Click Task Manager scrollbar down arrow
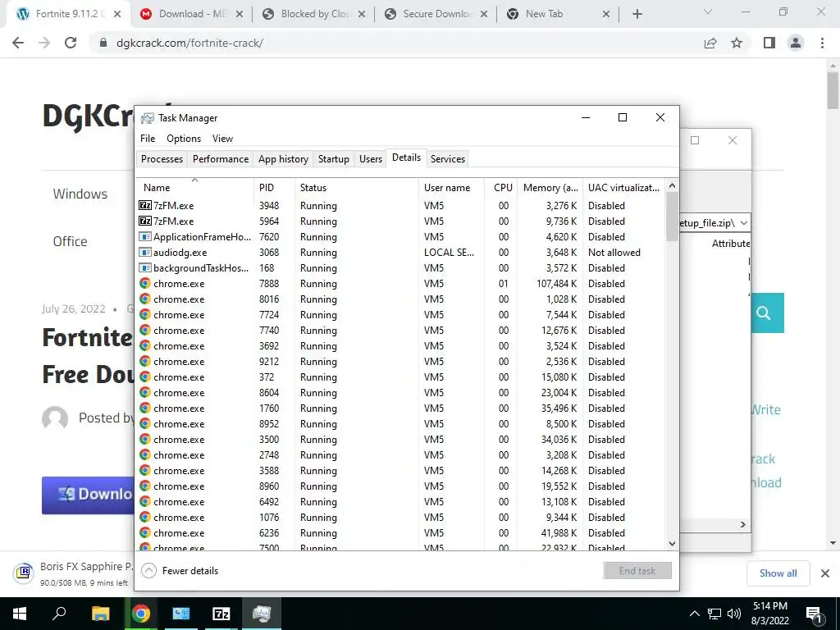 click(x=673, y=544)
